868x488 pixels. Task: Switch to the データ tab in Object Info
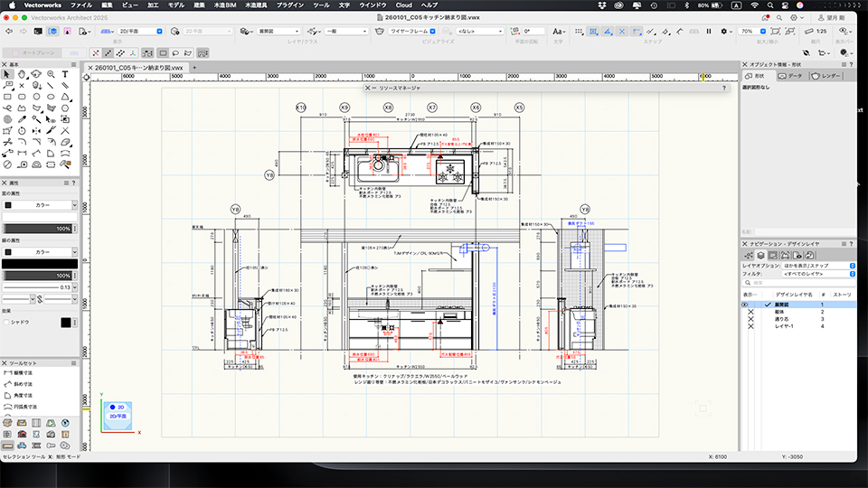click(791, 76)
